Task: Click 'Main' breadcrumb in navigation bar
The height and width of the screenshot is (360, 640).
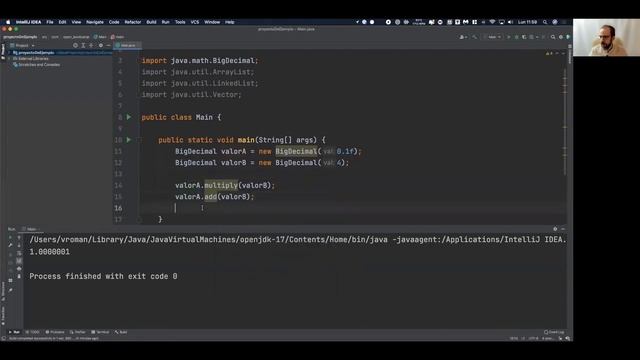Action: (x=100, y=37)
